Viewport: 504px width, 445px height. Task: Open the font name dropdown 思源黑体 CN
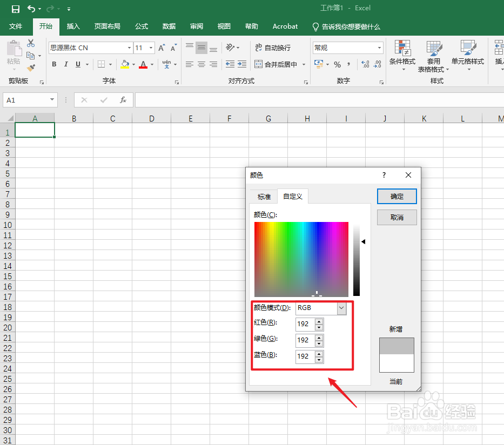click(129, 48)
